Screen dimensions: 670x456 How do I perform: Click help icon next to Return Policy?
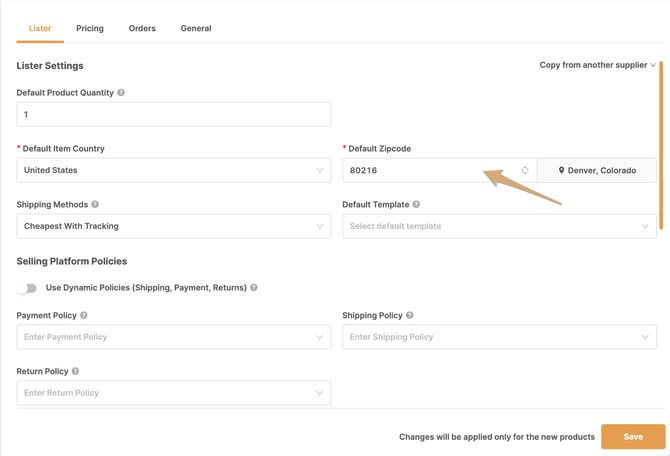point(75,371)
